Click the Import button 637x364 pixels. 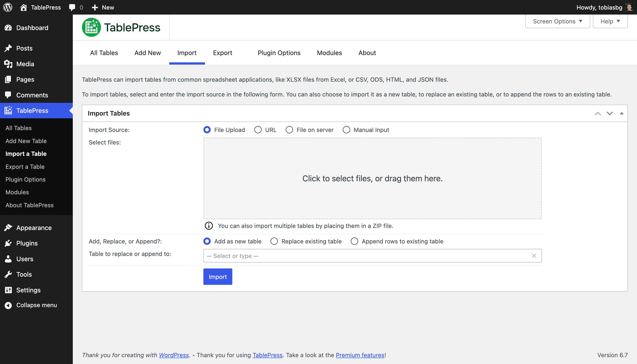tap(217, 276)
